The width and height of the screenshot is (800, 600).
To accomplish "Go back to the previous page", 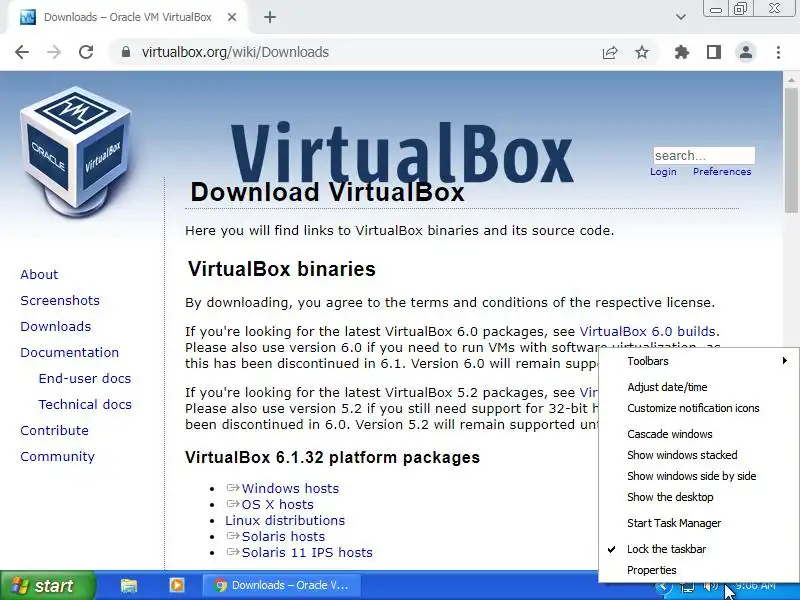I will [22, 52].
